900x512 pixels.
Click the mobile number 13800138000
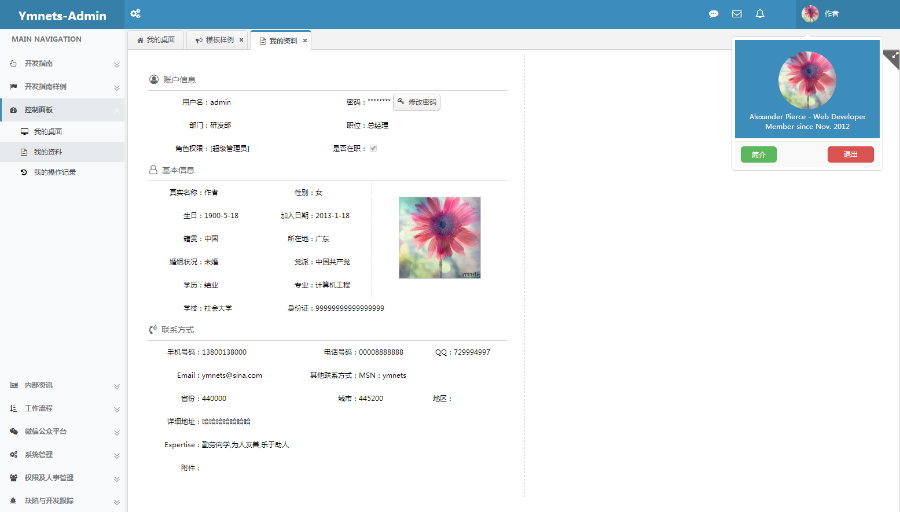pyautogui.click(x=224, y=352)
